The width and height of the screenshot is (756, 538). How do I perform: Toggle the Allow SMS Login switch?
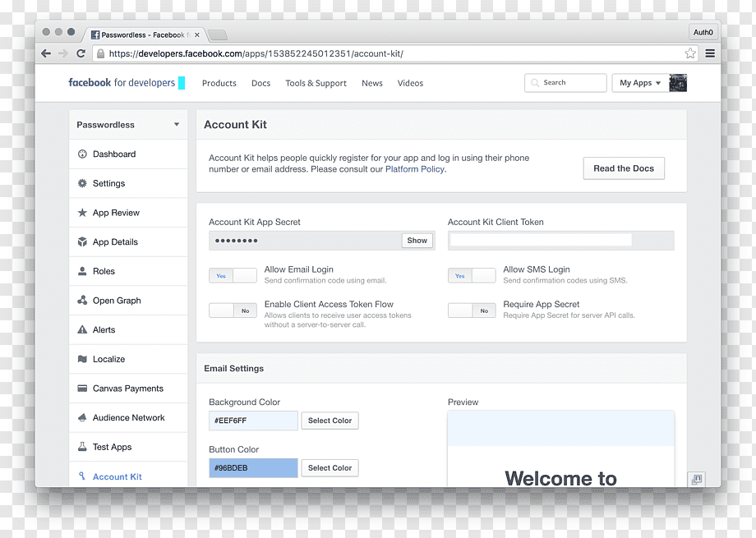[x=472, y=275]
